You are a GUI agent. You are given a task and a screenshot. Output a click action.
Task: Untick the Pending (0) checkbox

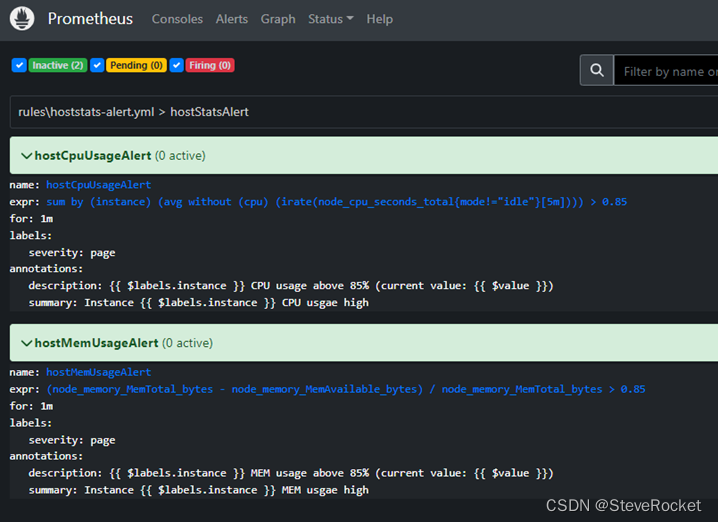click(97, 65)
